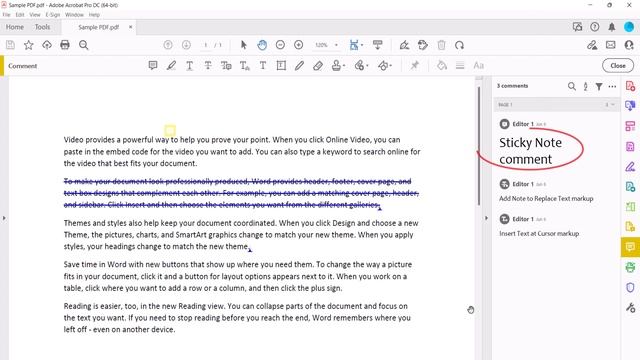
Task: Close the Sample PDF.pdf tab
Action: click(x=130, y=27)
